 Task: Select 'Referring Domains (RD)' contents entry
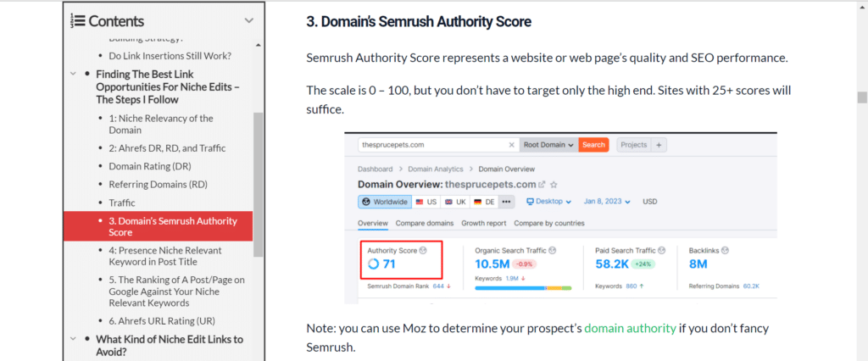pyautogui.click(x=159, y=185)
